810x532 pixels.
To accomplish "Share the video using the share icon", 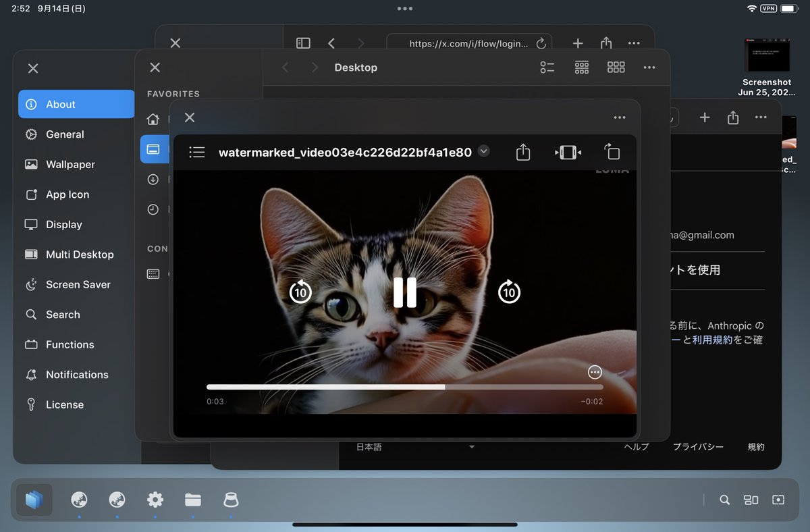I will 523,152.
